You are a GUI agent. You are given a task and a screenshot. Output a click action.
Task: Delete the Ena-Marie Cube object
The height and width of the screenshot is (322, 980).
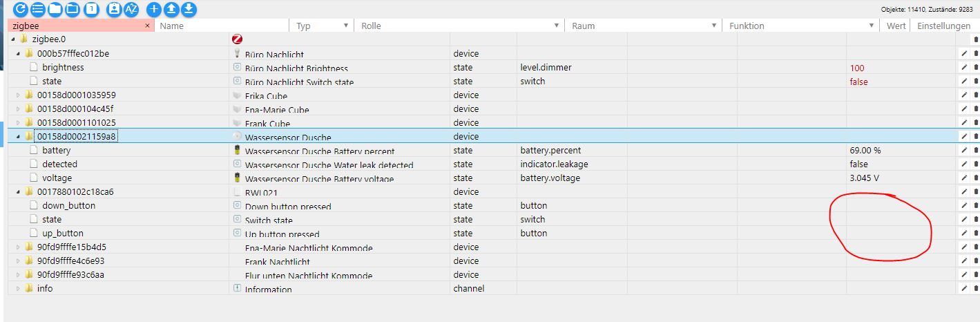(x=976, y=109)
